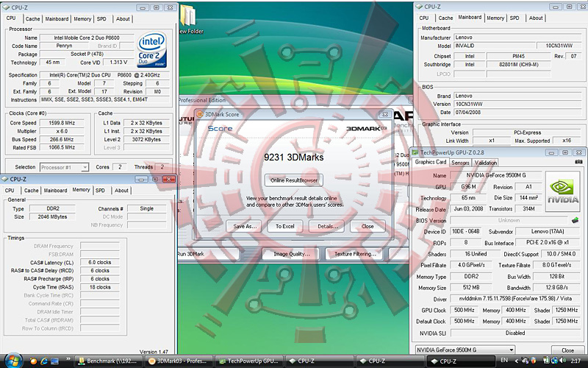588x368 pixels.
Task: Launch Internet Explorer from Quick Launch
Action: coord(44,361)
